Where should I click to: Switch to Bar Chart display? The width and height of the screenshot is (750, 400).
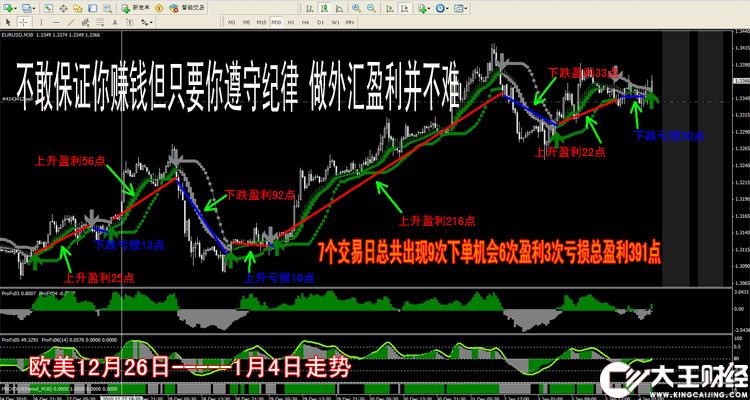coord(310,8)
